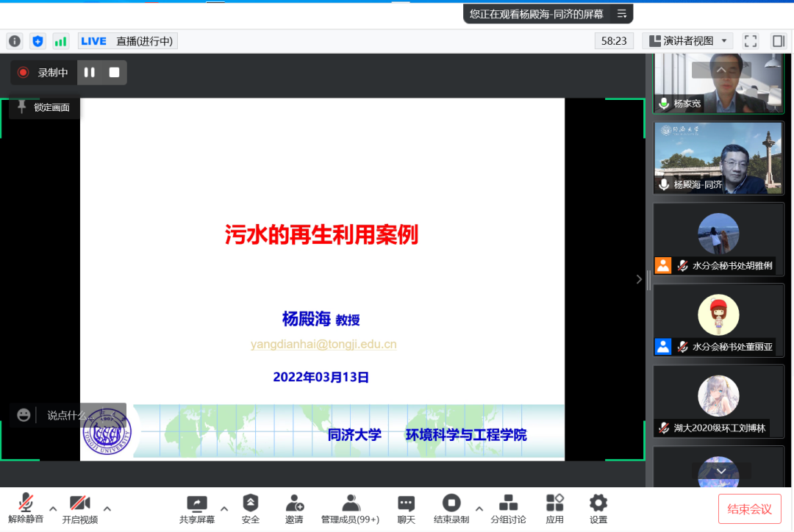Screen dimensions: 794x532
Task: Click the LIVE broadcast status label
Action: (x=127, y=41)
